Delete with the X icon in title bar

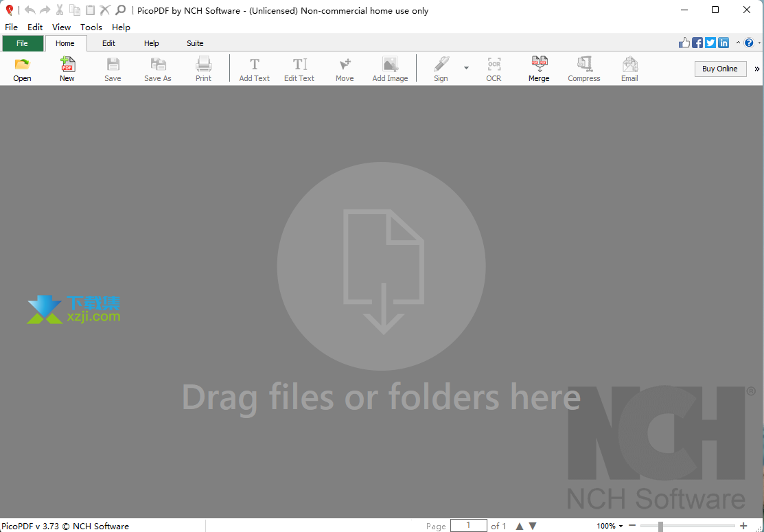(x=105, y=10)
